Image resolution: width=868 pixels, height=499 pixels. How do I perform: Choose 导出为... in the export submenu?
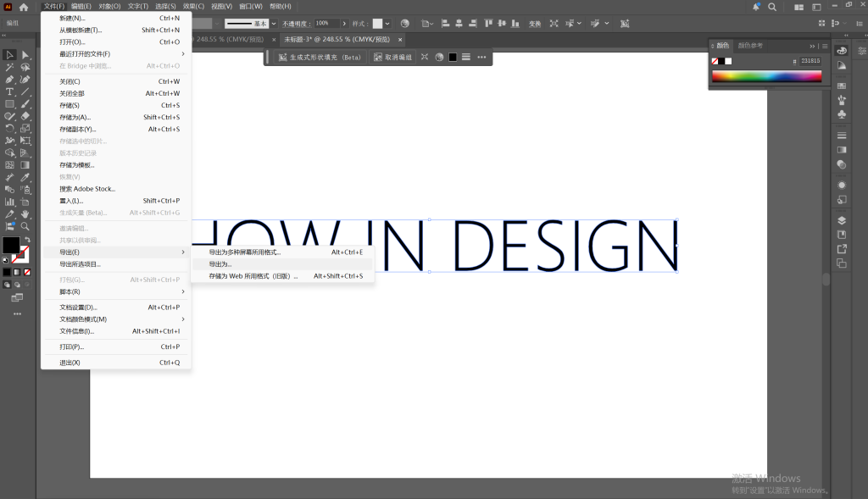(283, 263)
